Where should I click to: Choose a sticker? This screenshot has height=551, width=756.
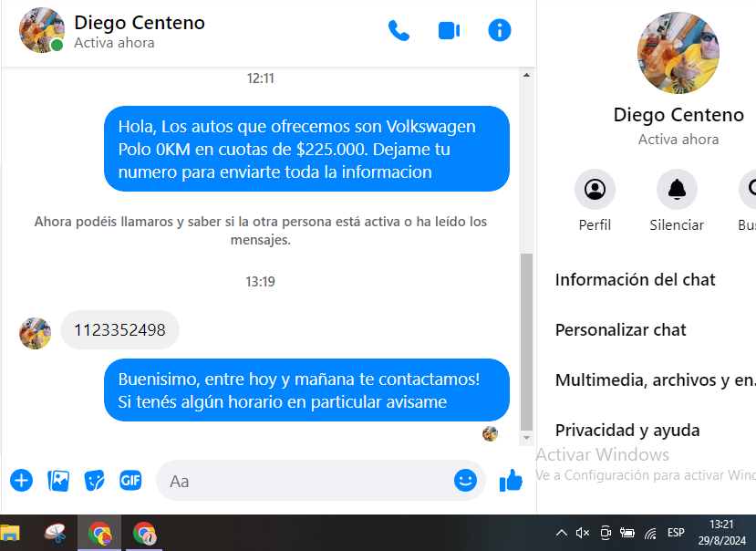(x=95, y=481)
